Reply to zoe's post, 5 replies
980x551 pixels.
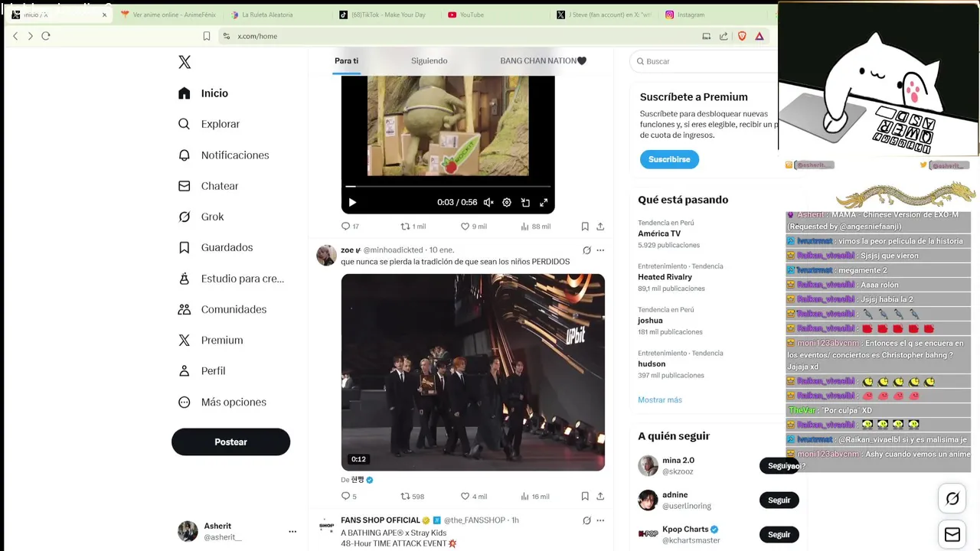[x=349, y=497]
